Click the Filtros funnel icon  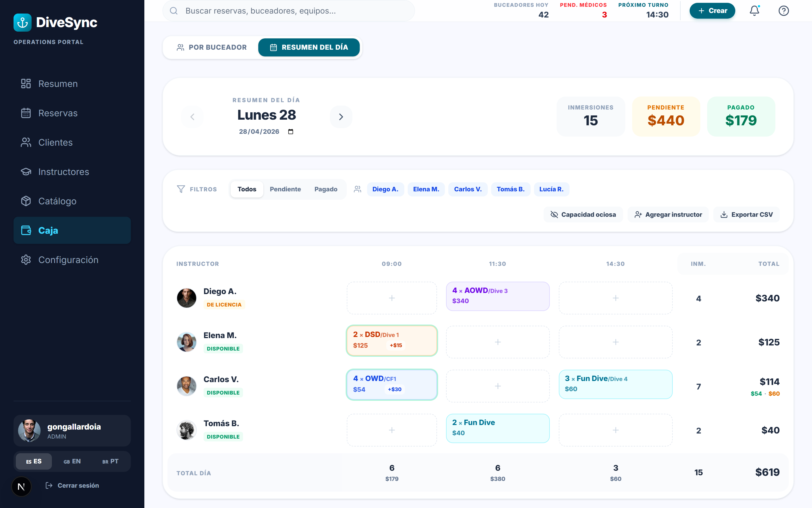click(x=181, y=189)
